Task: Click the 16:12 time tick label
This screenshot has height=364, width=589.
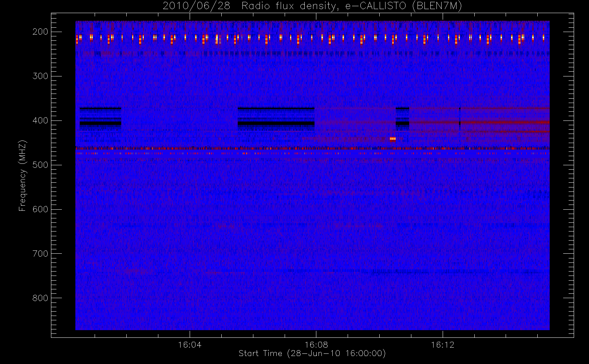Action: coord(443,345)
